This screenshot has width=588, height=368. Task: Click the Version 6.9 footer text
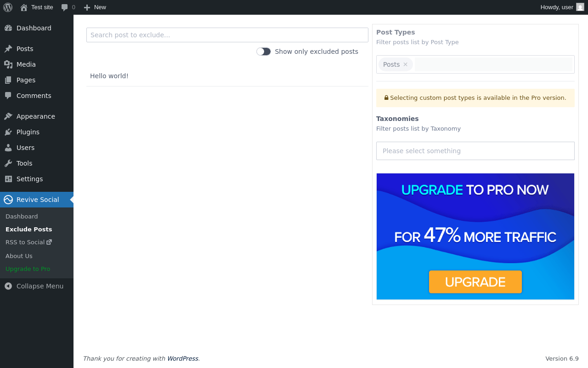tap(562, 358)
